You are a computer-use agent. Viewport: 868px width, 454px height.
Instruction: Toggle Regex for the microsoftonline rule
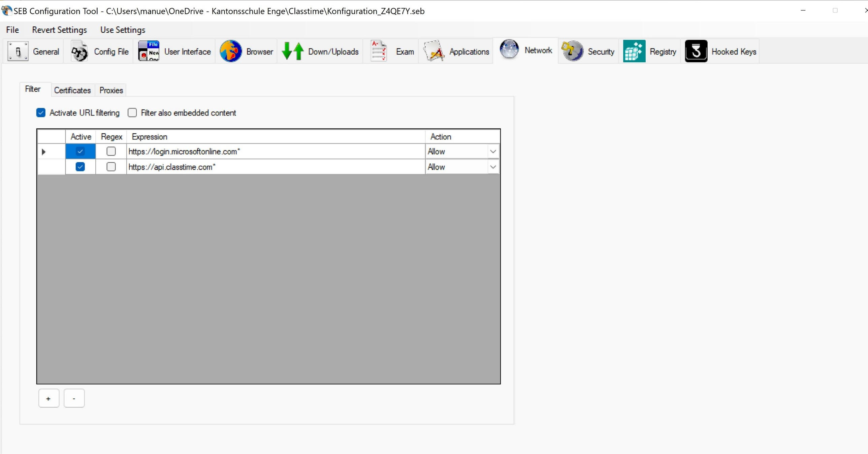tap(111, 151)
